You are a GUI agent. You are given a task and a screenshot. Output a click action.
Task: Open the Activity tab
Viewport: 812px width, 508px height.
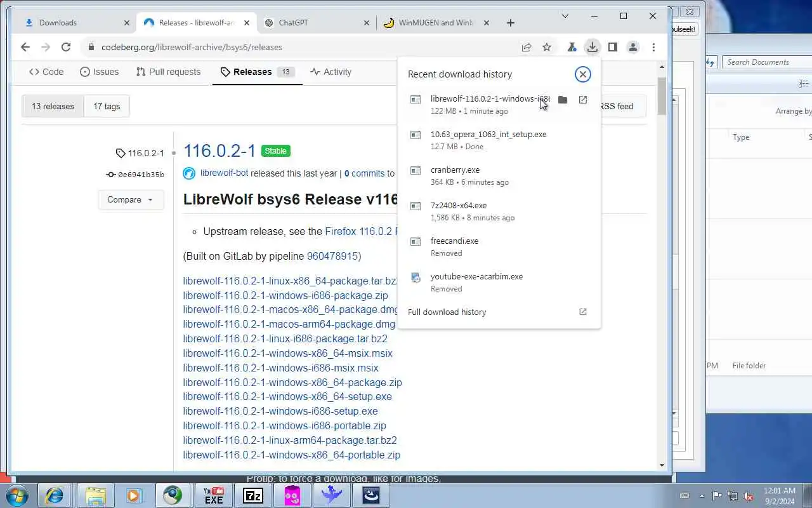(x=331, y=72)
